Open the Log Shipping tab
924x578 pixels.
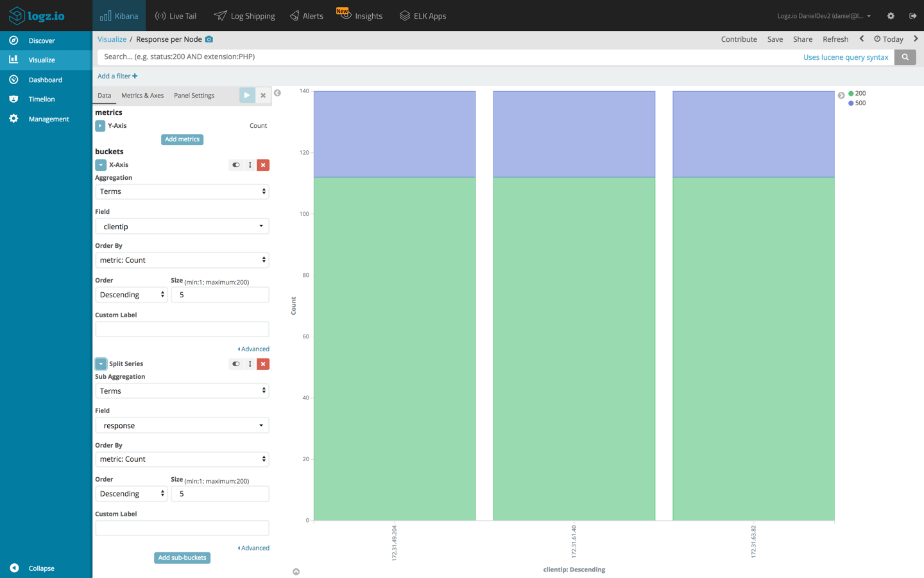tap(244, 15)
